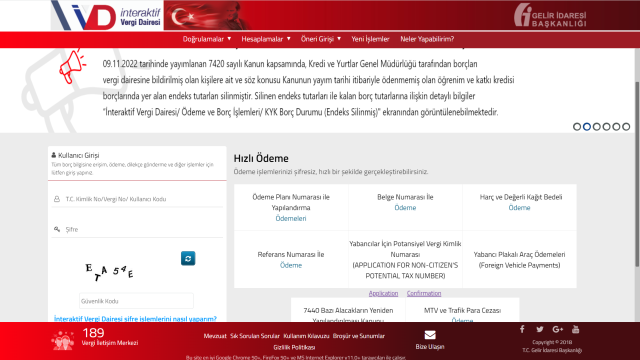Open Belge Numarası İle Ödeme link

[x=405, y=208]
